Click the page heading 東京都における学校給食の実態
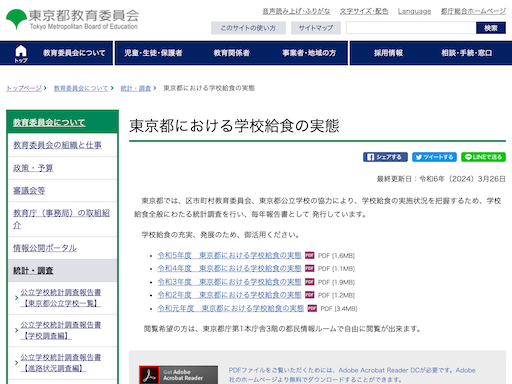The image size is (512, 384). pyautogui.click(x=234, y=126)
